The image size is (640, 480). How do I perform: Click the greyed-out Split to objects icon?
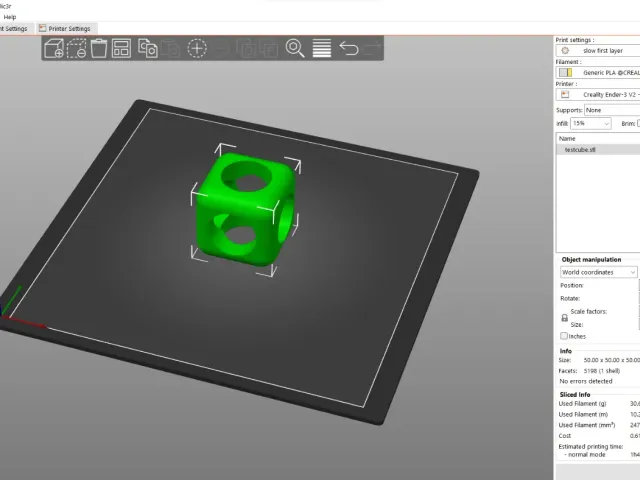click(x=246, y=48)
